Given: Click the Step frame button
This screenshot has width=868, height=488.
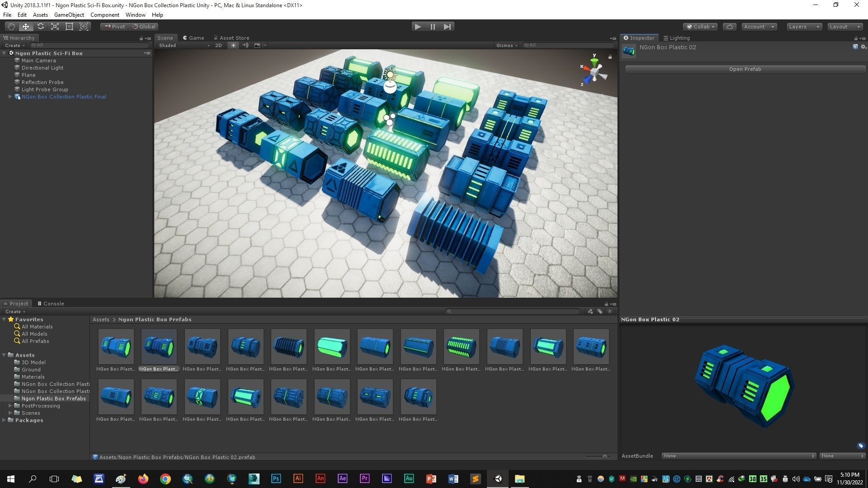Looking at the screenshot, I should pos(447,27).
